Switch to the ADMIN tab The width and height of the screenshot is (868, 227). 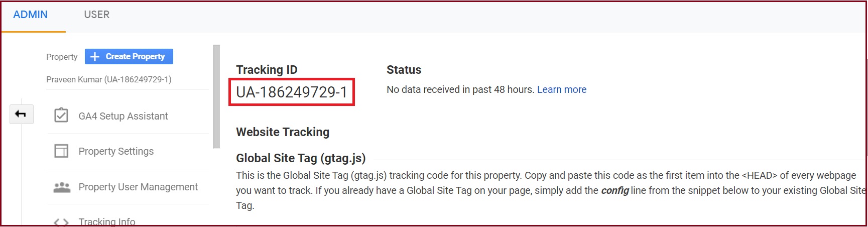click(x=31, y=15)
